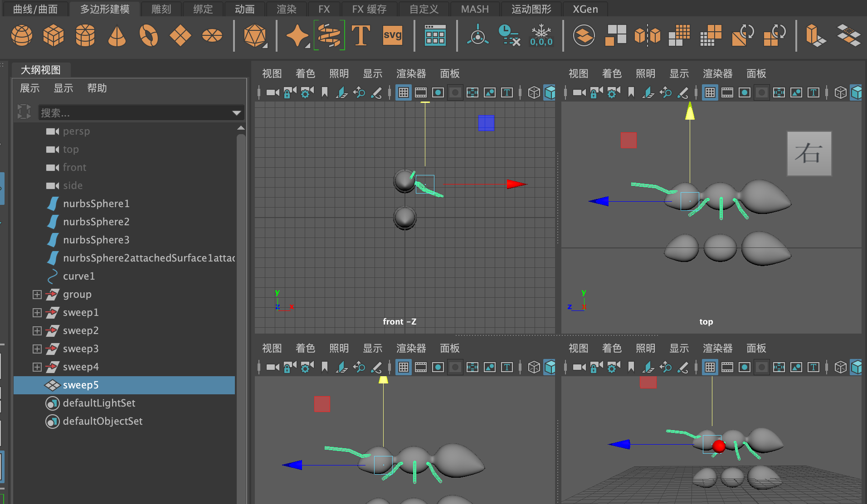Create a polygon disc from the shelf
Image resolution: width=867 pixels, height=504 pixels.
pyautogui.click(x=212, y=35)
